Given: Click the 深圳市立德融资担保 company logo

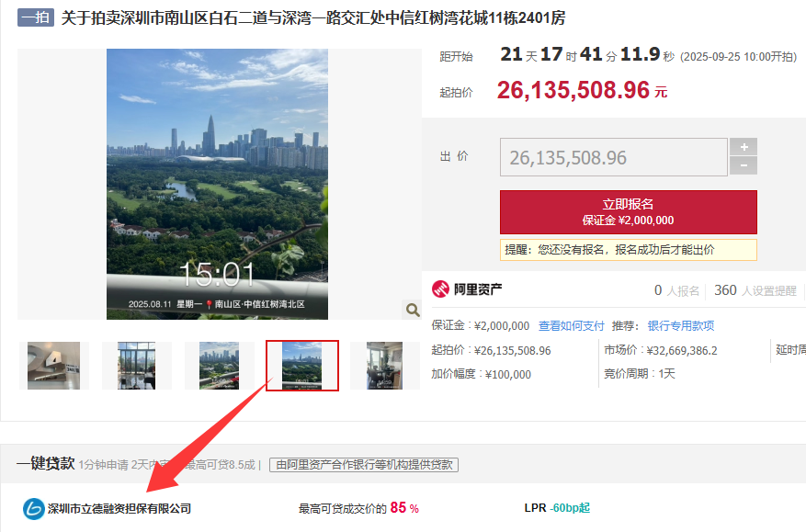Looking at the screenshot, I should [x=33, y=509].
